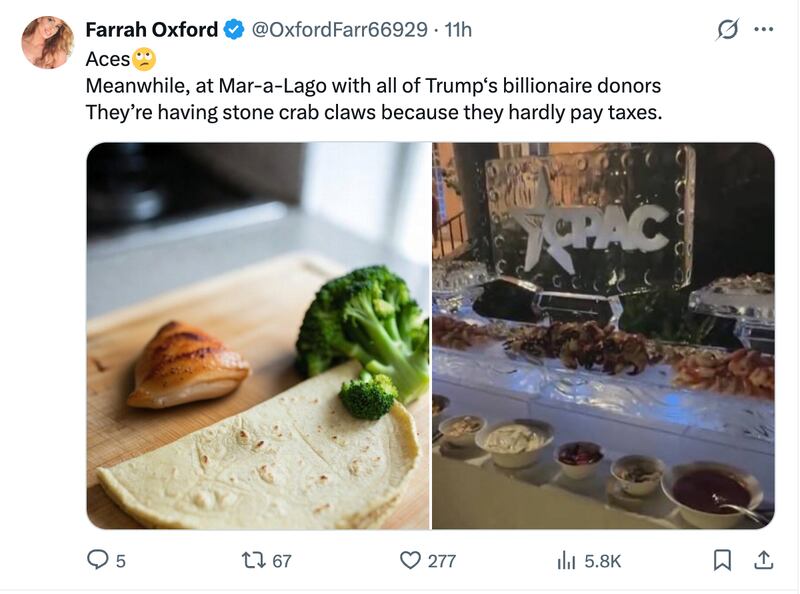Open the view analytics bar chart icon
The height and width of the screenshot is (594, 800).
566,561
